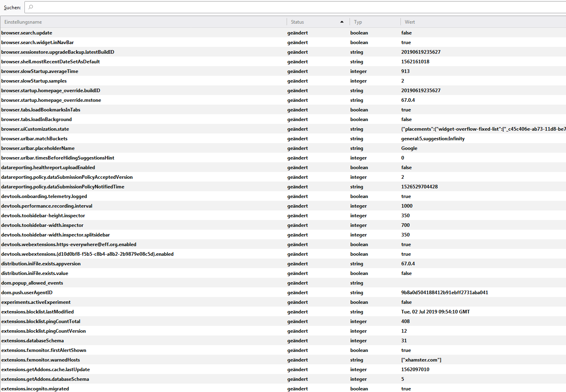Select the datareporting.healthreport.uploadEnabled entry

click(x=48, y=168)
